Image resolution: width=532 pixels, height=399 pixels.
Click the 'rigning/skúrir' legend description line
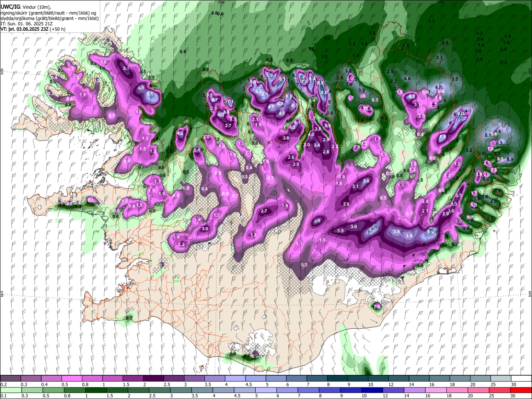click(49, 13)
